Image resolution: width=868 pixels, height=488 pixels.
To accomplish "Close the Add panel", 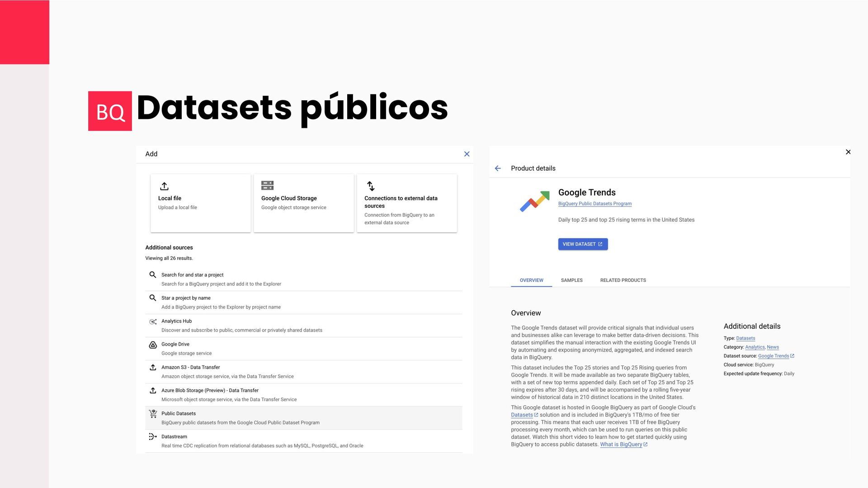I will pyautogui.click(x=467, y=154).
